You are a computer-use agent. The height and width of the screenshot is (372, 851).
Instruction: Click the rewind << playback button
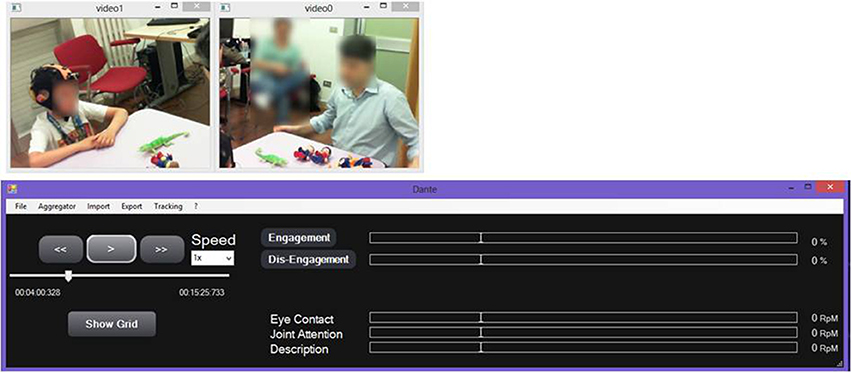61,249
